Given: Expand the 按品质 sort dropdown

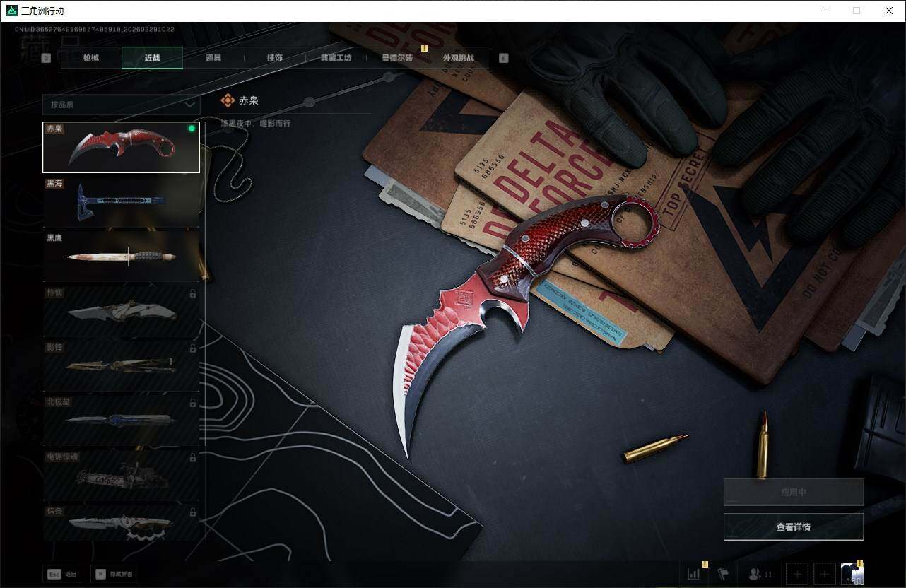Looking at the screenshot, I should click(x=121, y=105).
